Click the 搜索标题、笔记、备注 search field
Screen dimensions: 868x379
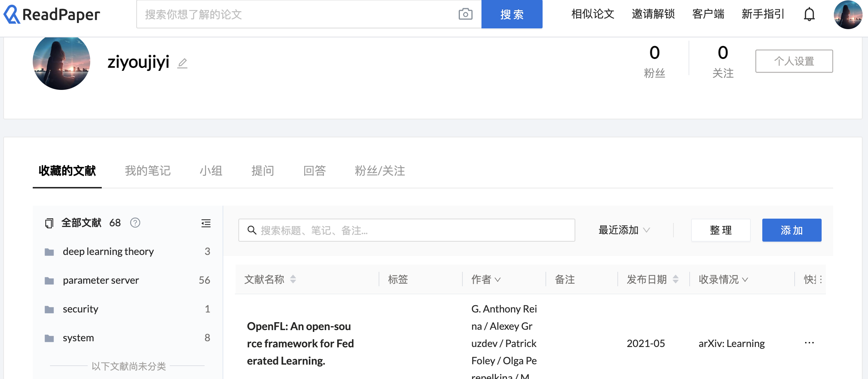tap(406, 230)
